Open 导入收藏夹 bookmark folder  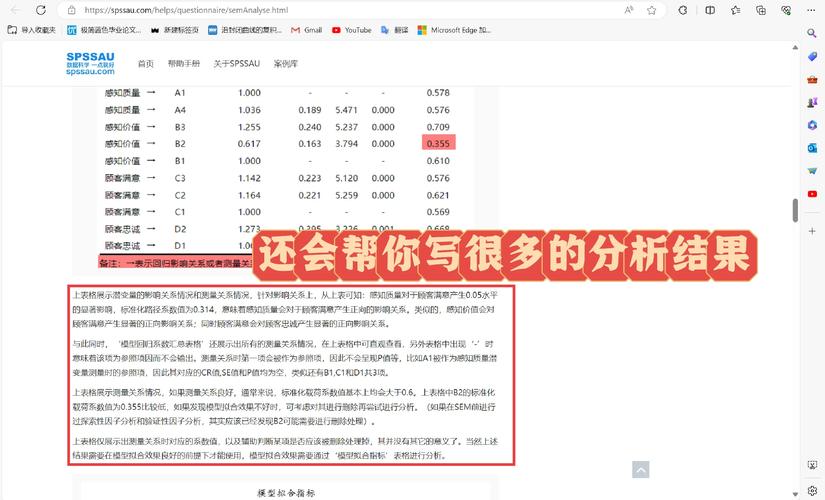click(32, 31)
